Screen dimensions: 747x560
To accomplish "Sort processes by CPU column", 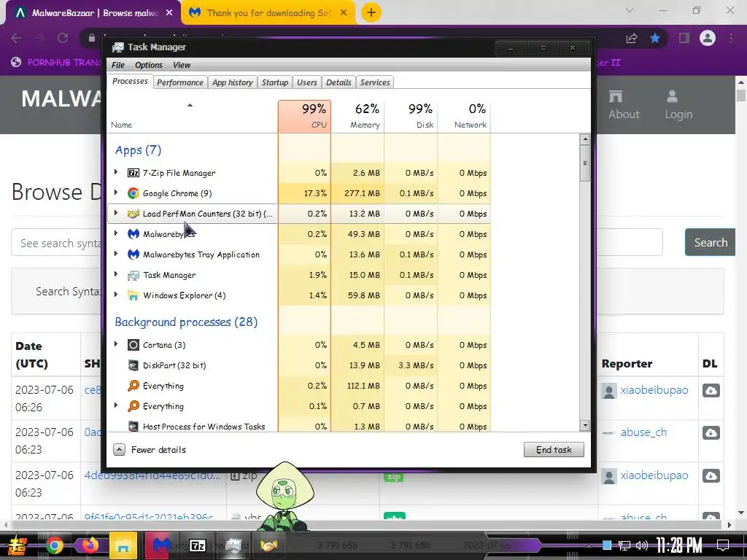I will tap(304, 116).
